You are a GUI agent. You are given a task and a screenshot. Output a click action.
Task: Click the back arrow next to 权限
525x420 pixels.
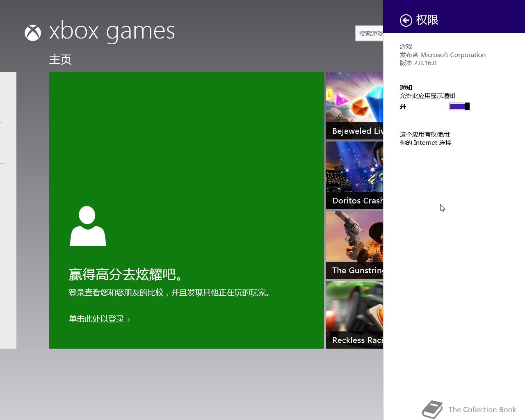tap(406, 20)
